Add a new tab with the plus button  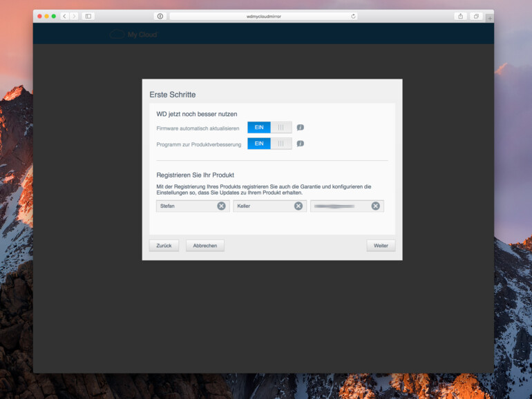tap(490, 19)
